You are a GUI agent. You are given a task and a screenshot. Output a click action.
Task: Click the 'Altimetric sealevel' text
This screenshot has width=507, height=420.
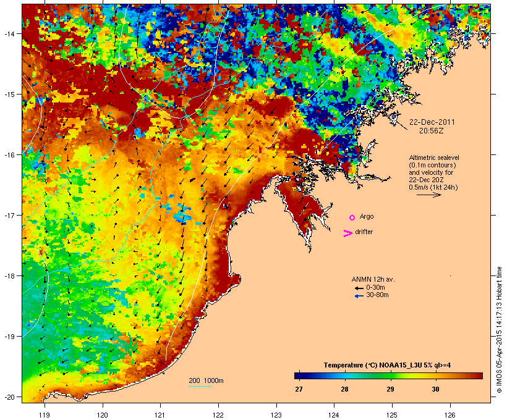pos(434,157)
